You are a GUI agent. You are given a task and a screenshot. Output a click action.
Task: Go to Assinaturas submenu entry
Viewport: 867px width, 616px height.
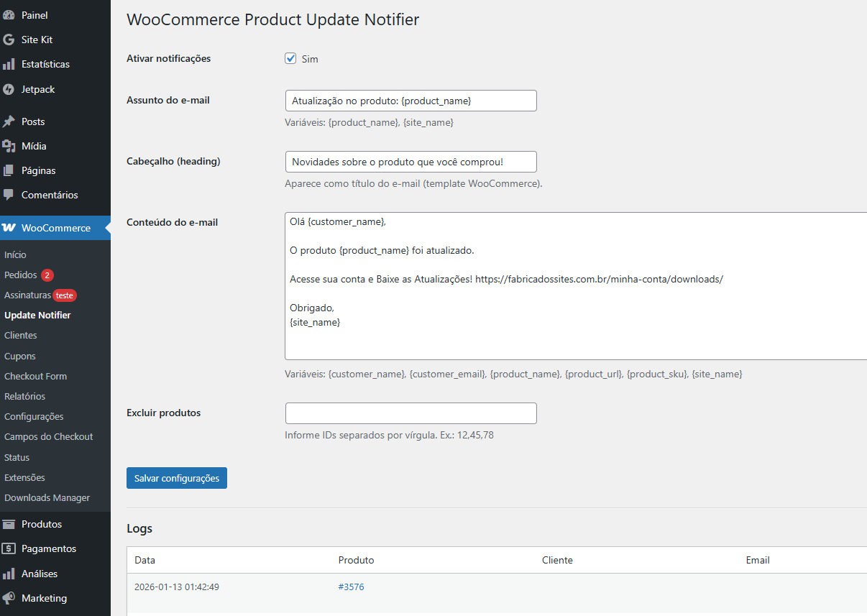pyautogui.click(x=27, y=295)
